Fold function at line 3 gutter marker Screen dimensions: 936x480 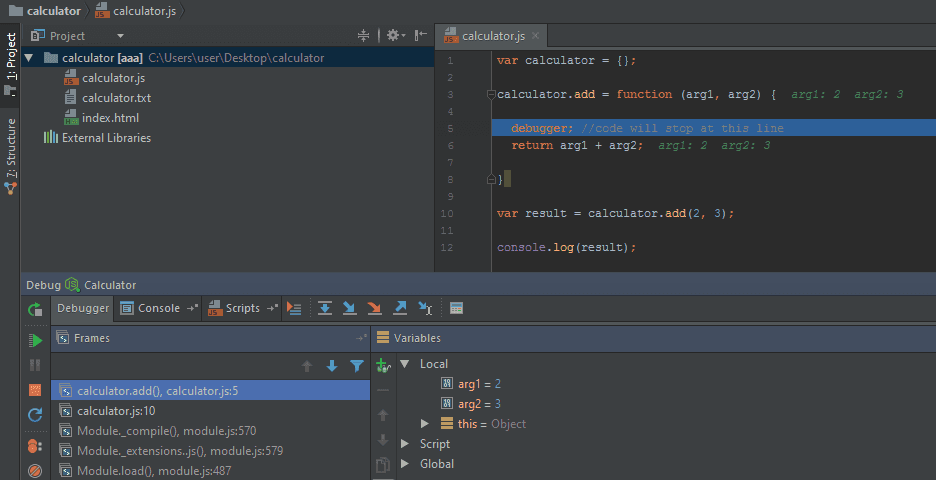click(x=491, y=94)
